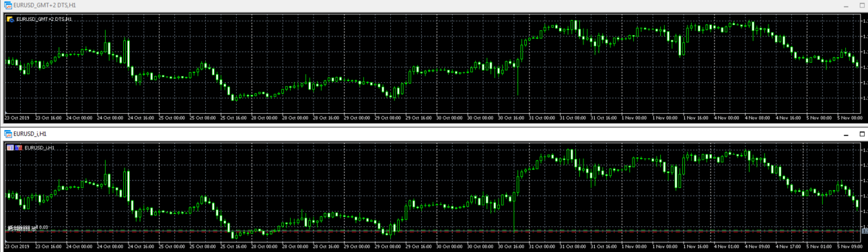
Task: Click the EURUSD_i,H1 label inside the lower chart
Action: point(40,148)
